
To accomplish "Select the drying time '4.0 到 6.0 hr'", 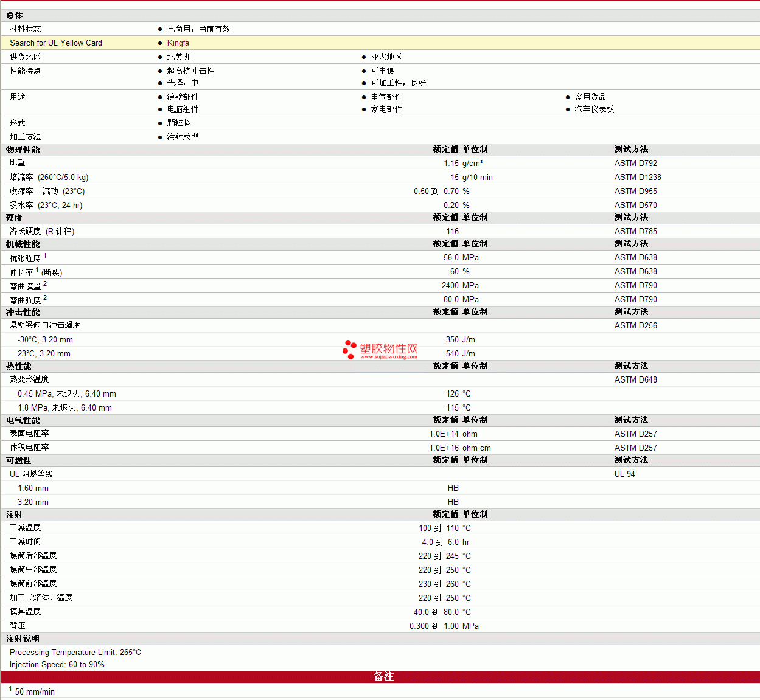I will click(x=445, y=542).
